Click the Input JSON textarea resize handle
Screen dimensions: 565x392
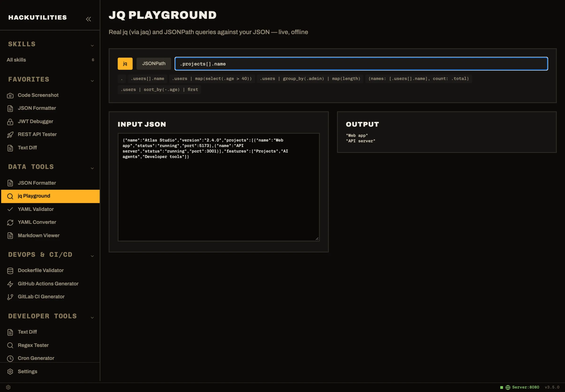[x=317, y=238]
